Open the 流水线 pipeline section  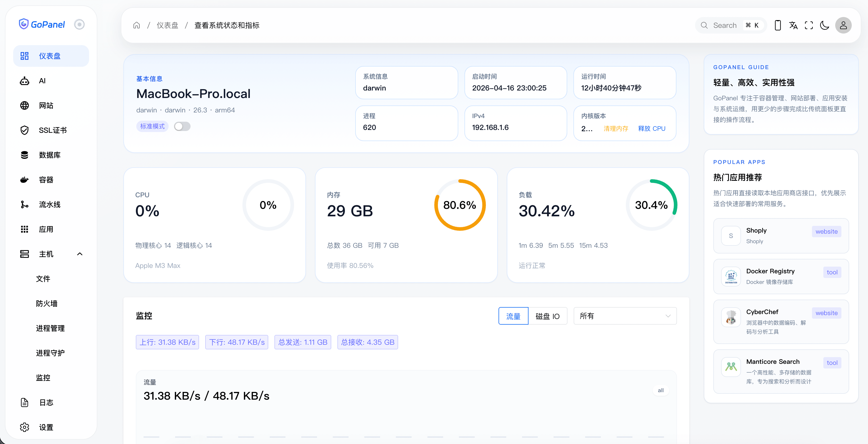tap(49, 204)
